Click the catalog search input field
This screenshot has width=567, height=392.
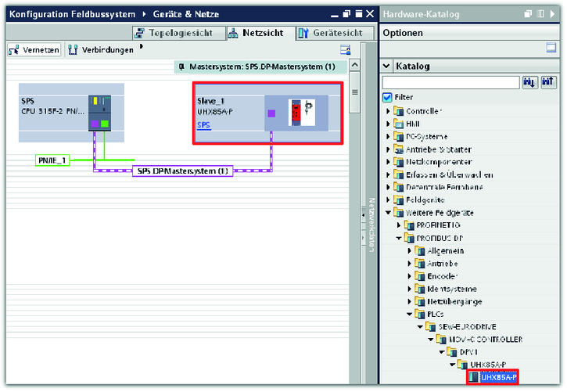(x=450, y=82)
